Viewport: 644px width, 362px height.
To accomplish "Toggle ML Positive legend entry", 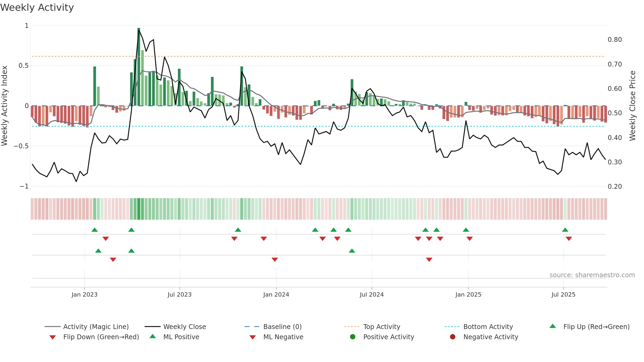I will click(x=174, y=337).
